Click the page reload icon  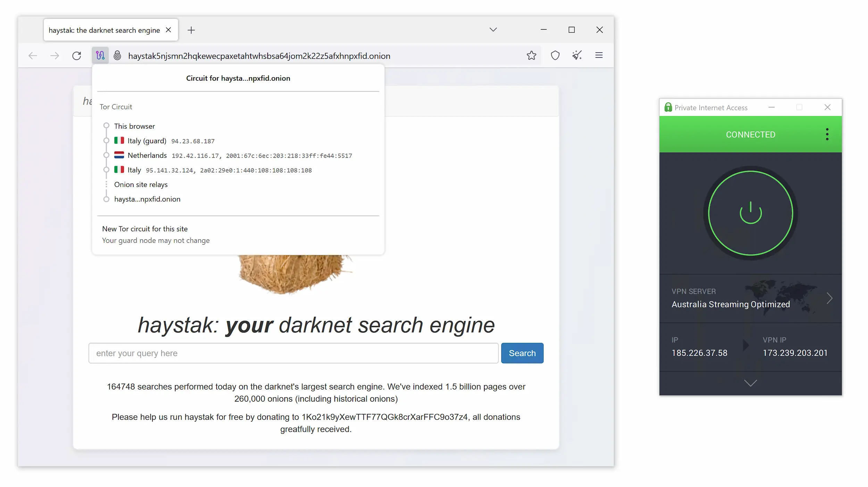(76, 56)
